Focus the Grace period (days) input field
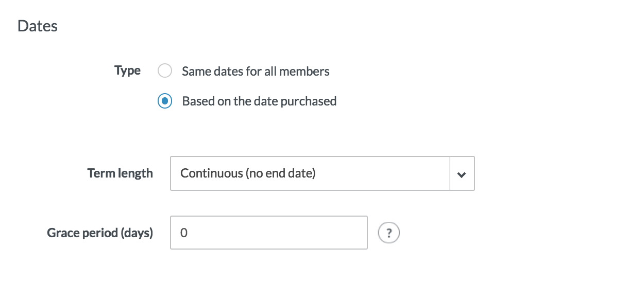644x283 pixels. point(268,233)
